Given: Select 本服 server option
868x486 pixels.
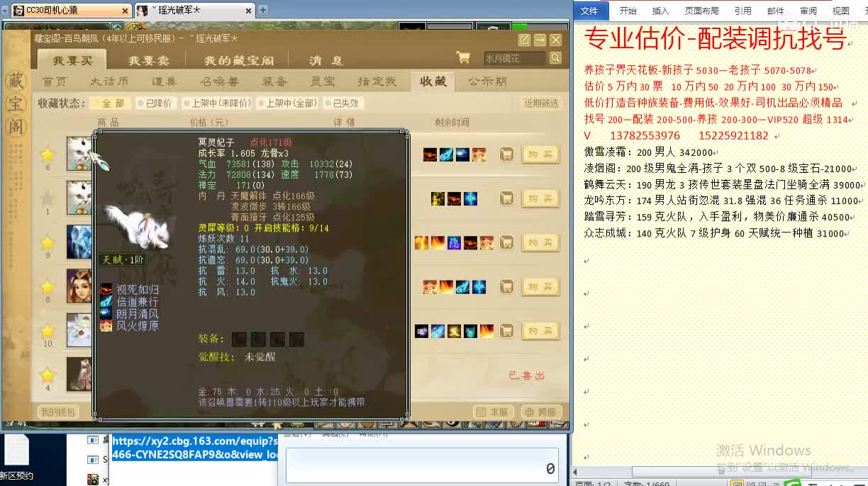Looking at the screenshot, I should (x=494, y=412).
